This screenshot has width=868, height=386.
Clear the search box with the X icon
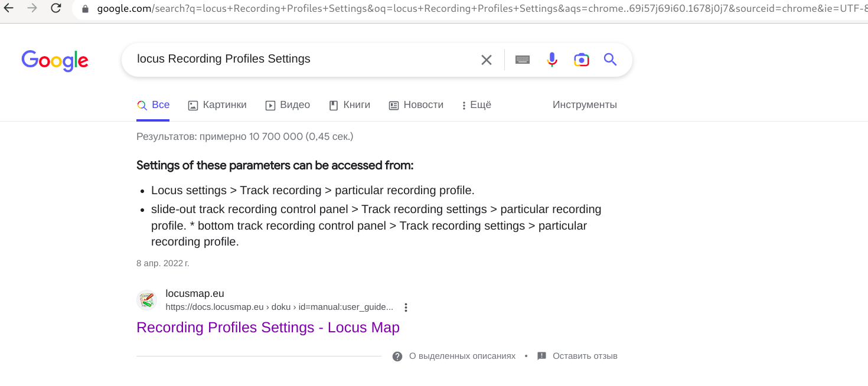click(x=487, y=60)
